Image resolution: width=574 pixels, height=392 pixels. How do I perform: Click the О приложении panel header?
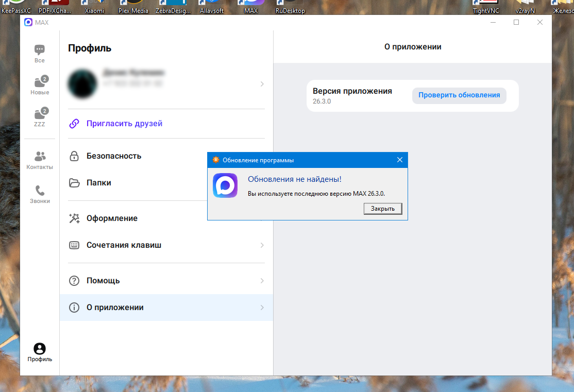click(x=413, y=47)
